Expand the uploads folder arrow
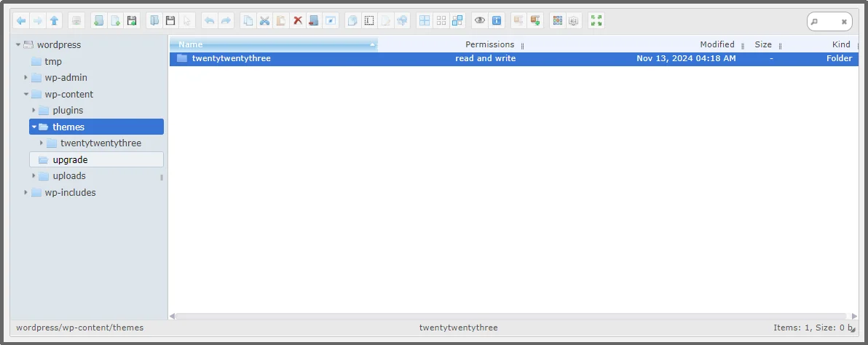Screen dimensions: 868x345 pyautogui.click(x=33, y=176)
